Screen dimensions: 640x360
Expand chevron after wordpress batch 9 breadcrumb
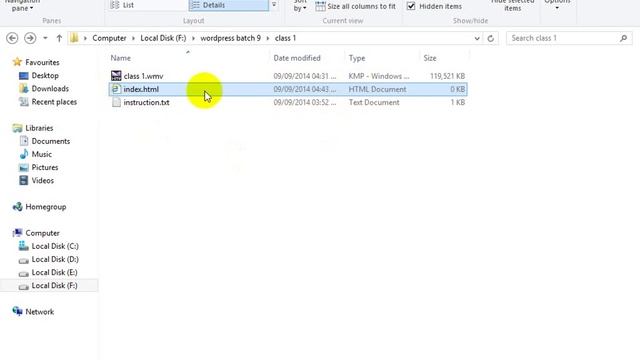[x=268, y=38]
